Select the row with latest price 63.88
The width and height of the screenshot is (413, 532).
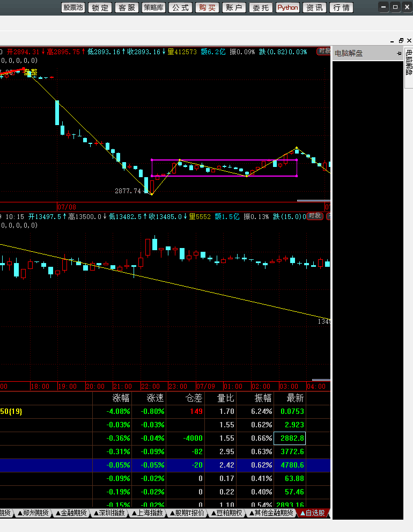click(165, 478)
